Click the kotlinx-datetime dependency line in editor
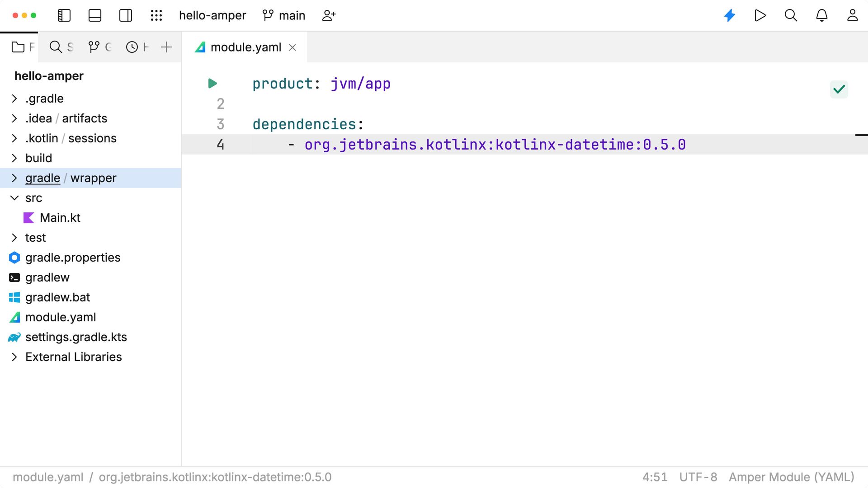Viewport: 868px width, 488px height. [495, 145]
